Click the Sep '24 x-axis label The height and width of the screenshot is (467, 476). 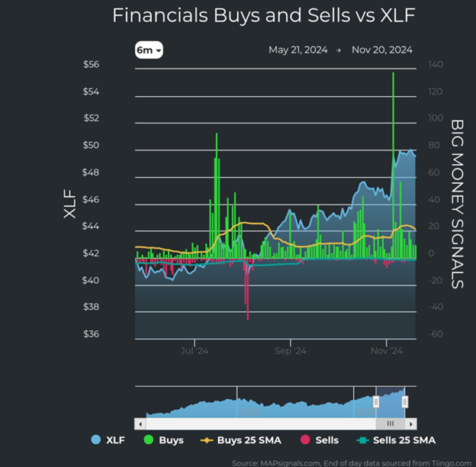[x=290, y=352]
